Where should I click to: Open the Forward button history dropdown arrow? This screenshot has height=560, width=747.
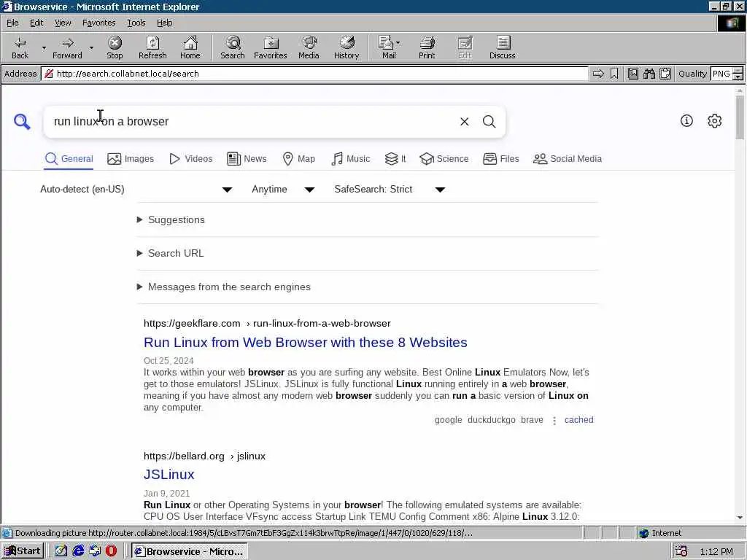tap(91, 47)
